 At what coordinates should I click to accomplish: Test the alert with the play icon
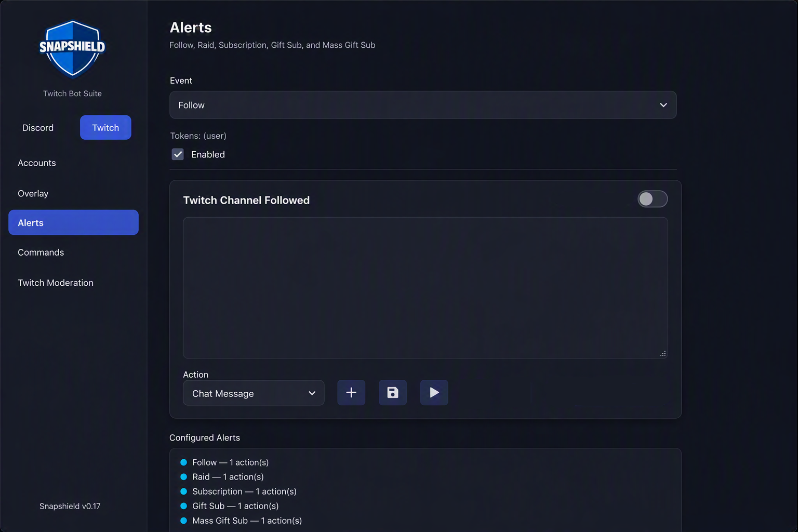(434, 393)
